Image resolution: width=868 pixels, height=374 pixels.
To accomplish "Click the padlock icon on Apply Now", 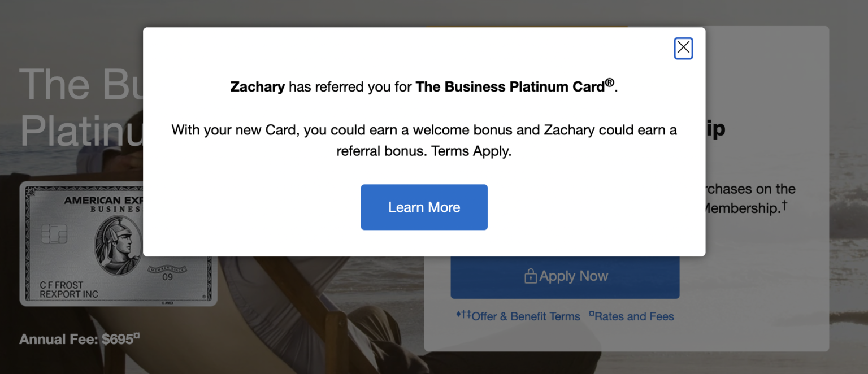I will pos(530,276).
